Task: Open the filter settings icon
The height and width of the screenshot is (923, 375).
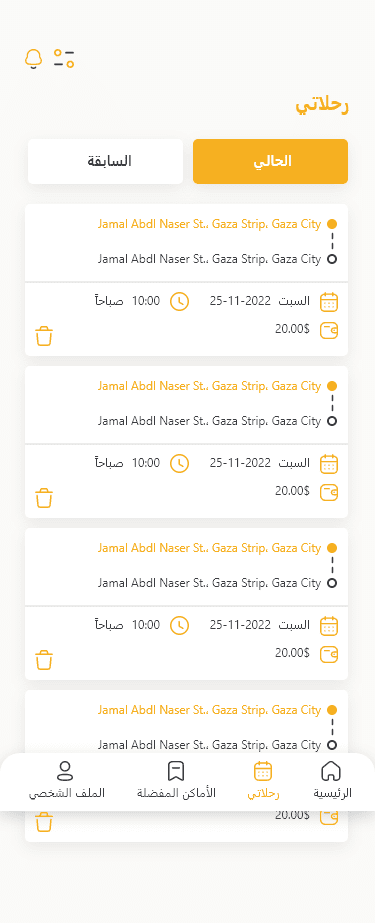Action: click(x=64, y=58)
